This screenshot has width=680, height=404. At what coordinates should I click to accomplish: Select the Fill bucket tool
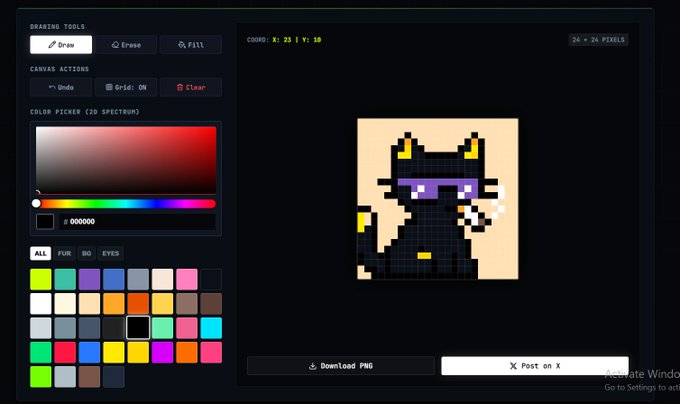[191, 45]
